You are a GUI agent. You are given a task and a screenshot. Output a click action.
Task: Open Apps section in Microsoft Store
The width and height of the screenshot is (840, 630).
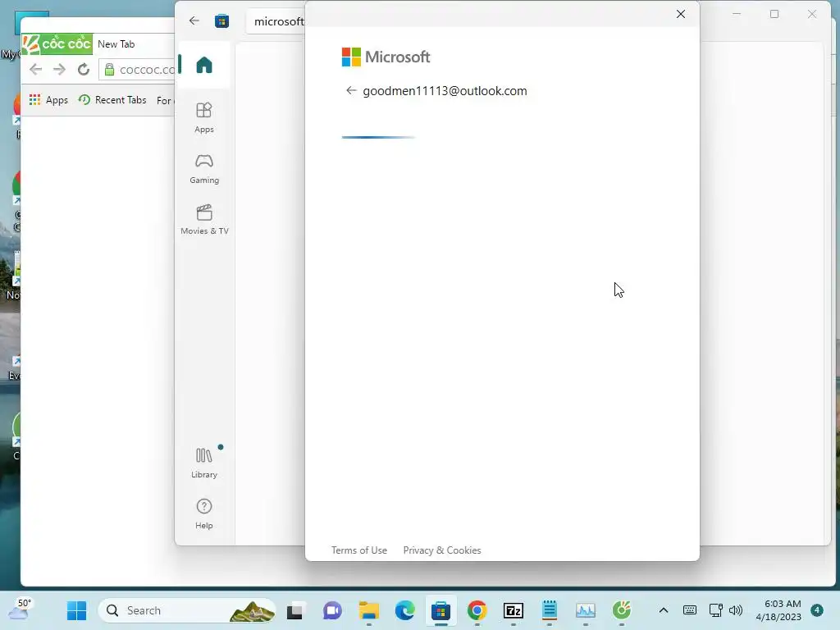point(204,118)
